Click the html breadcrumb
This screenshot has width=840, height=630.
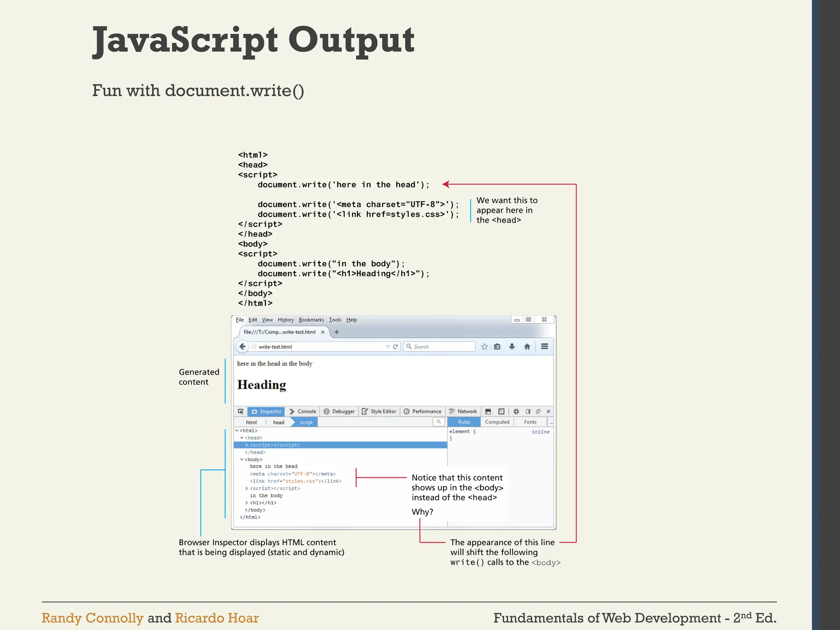pos(251,422)
